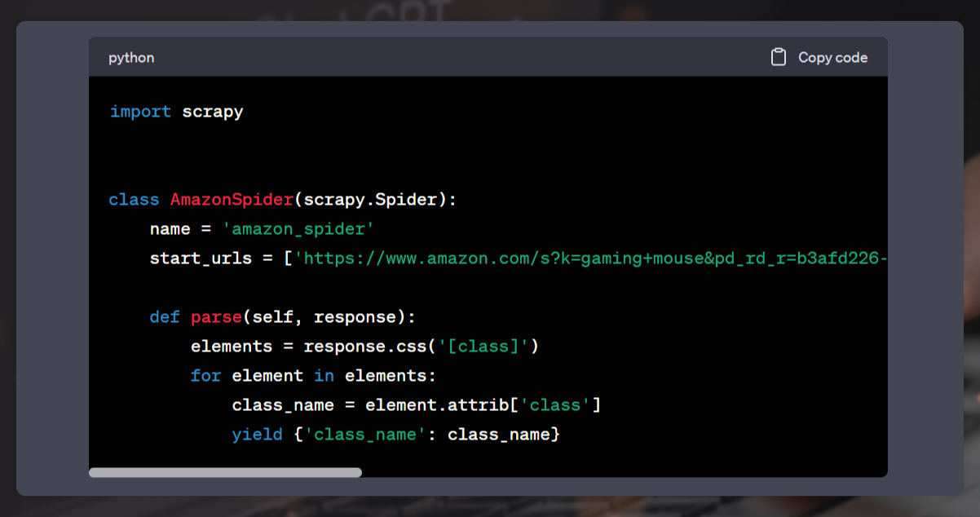Click the "response.css" call text

pos(365,347)
